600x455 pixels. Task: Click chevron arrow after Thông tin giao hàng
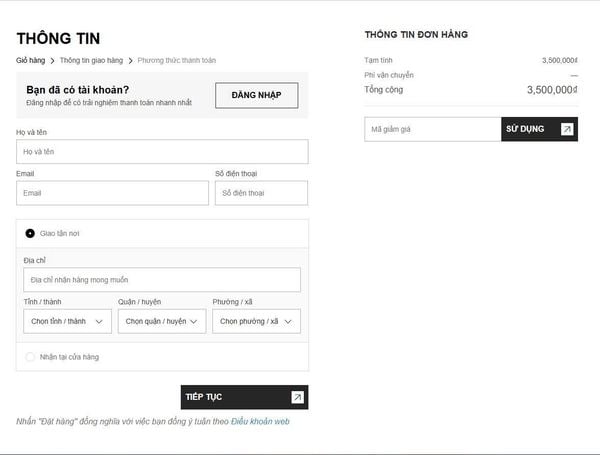point(130,61)
